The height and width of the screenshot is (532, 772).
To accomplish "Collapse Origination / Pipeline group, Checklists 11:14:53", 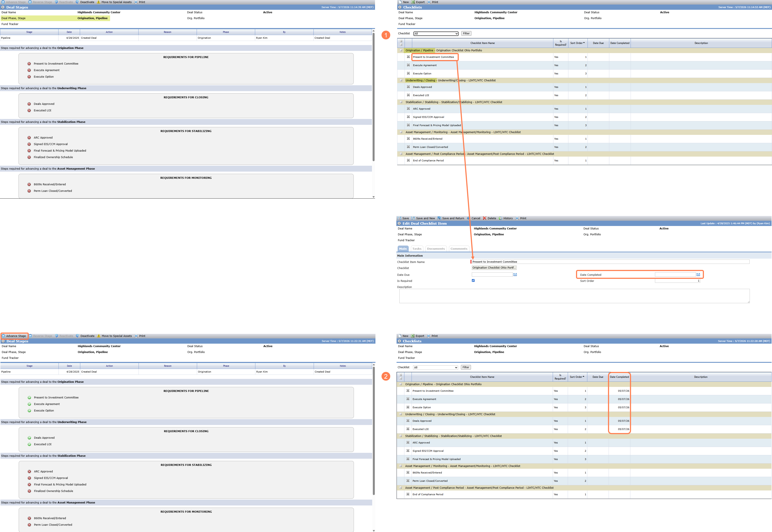I will pyautogui.click(x=401, y=50).
